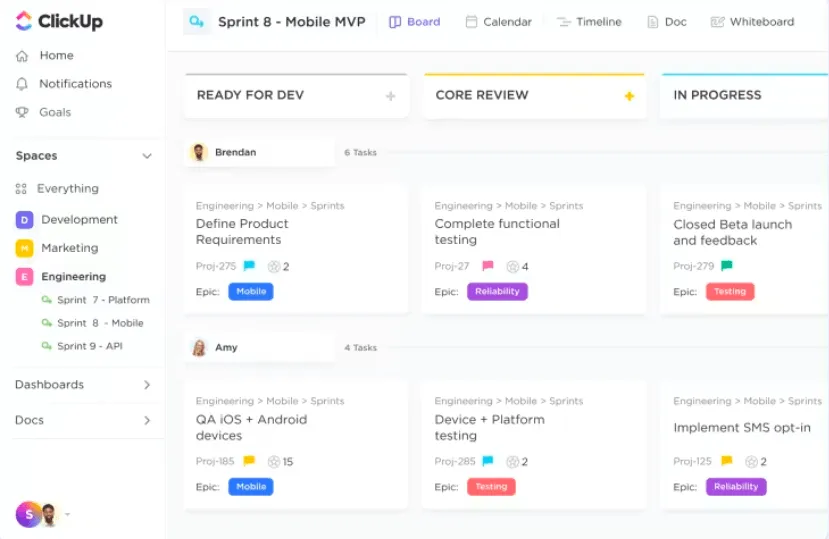Click Mobile epic tag on Proj-275
This screenshot has height=539, width=829.
tap(251, 291)
